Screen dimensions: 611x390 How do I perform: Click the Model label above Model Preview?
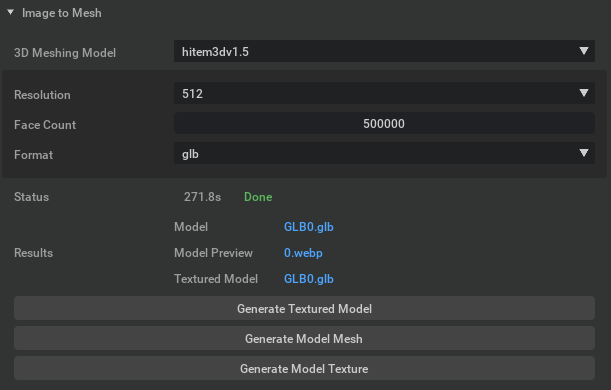click(191, 227)
